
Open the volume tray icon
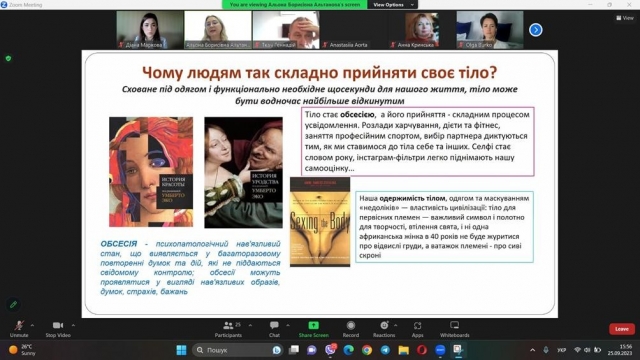[587, 350]
